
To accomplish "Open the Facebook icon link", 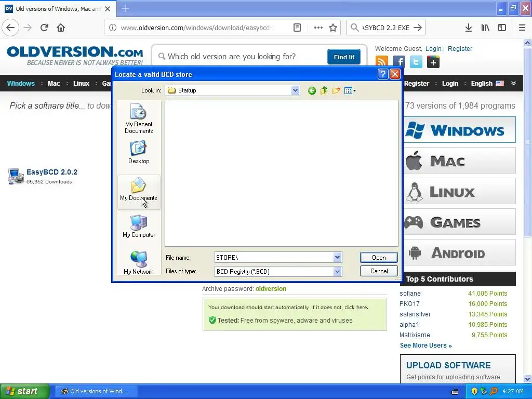I will point(399,62).
